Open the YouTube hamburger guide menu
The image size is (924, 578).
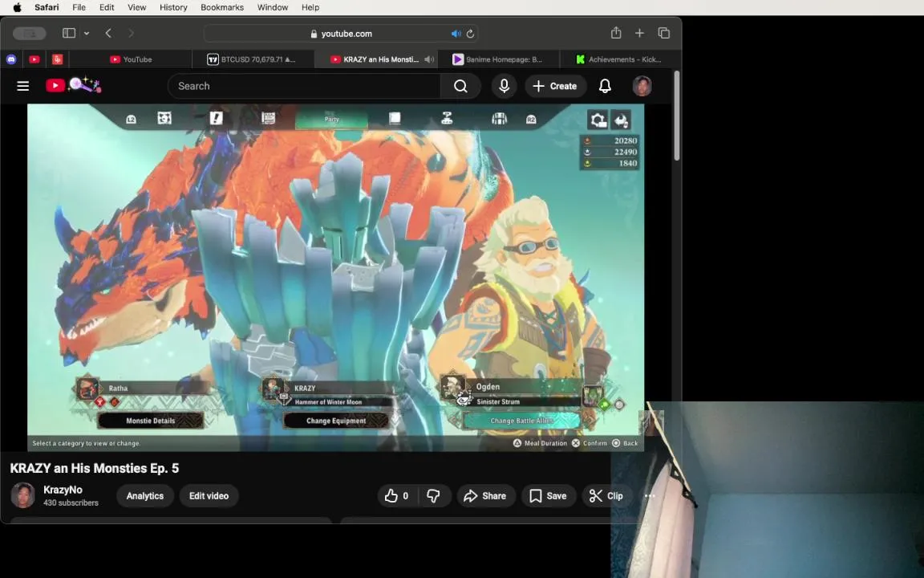click(x=23, y=86)
